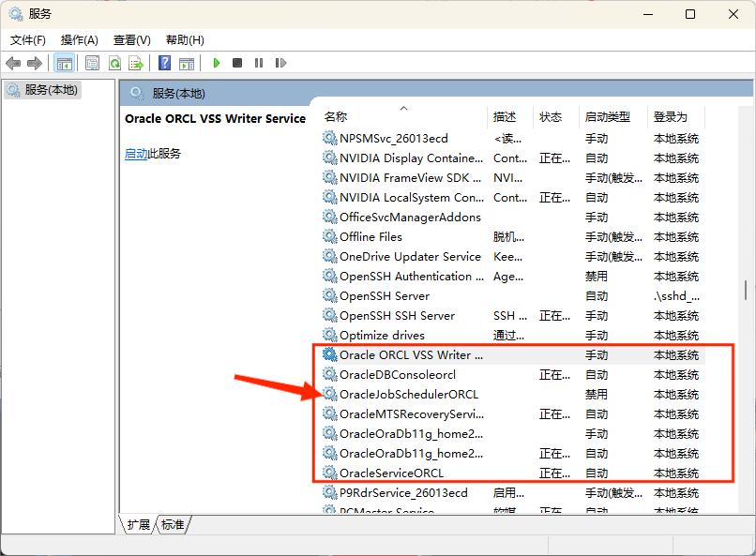756x556 pixels.
Task: Toggle the action pane toolbar icon
Action: click(187, 63)
